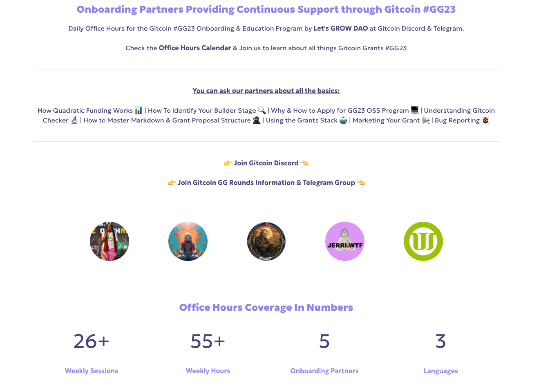
Task: Click the ladybug emoji after Bug Reporting
Action: (x=485, y=120)
